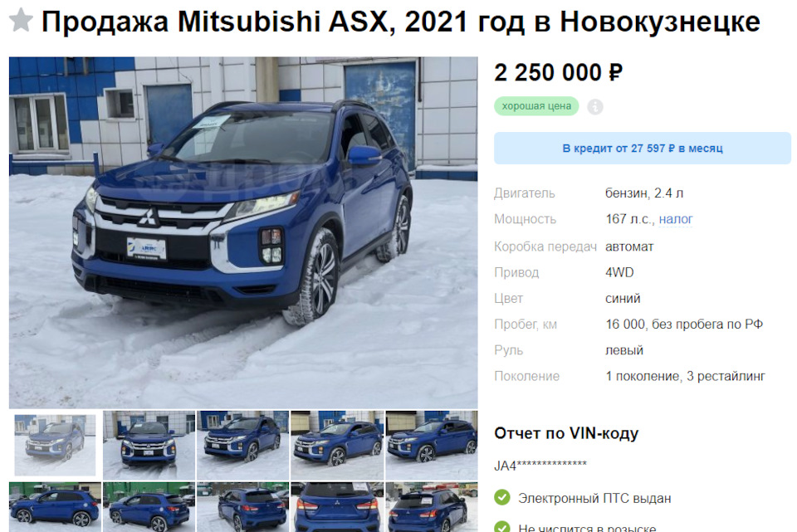This screenshot has width=797, height=532.
Task: Select third bottom-row thumbnail, rear quarter view
Action: tap(243, 507)
